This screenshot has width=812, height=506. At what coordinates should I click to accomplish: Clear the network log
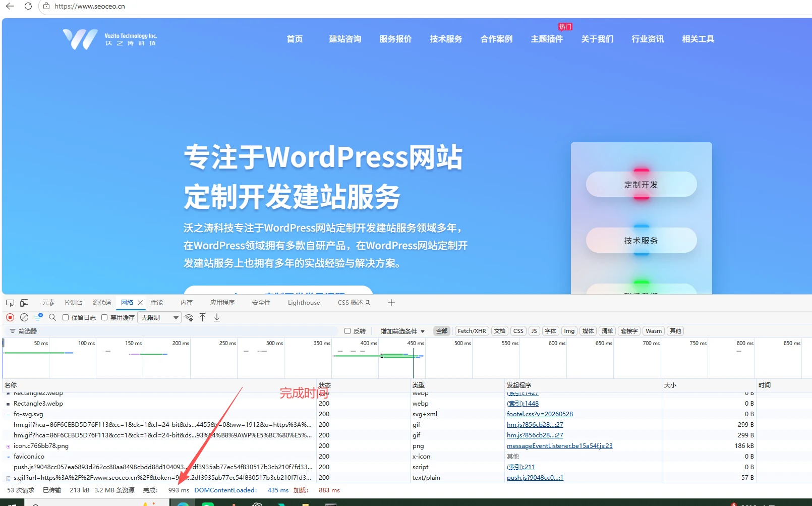[x=24, y=317]
